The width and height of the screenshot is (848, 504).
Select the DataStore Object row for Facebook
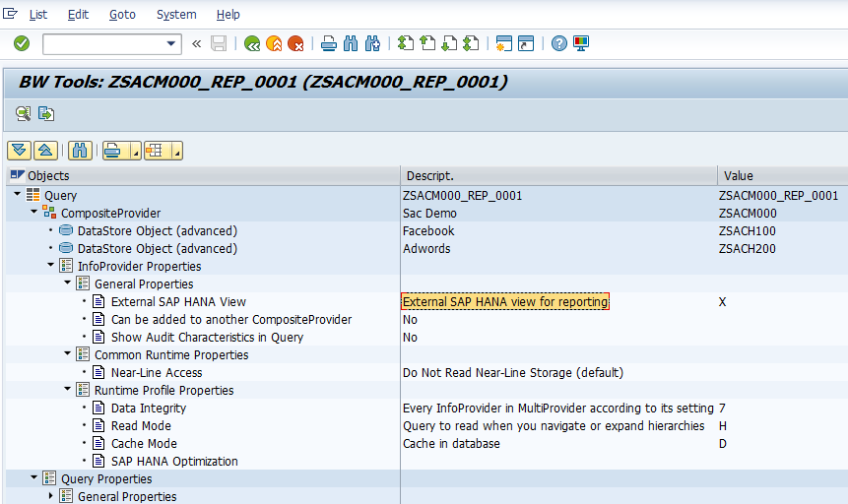[158, 231]
